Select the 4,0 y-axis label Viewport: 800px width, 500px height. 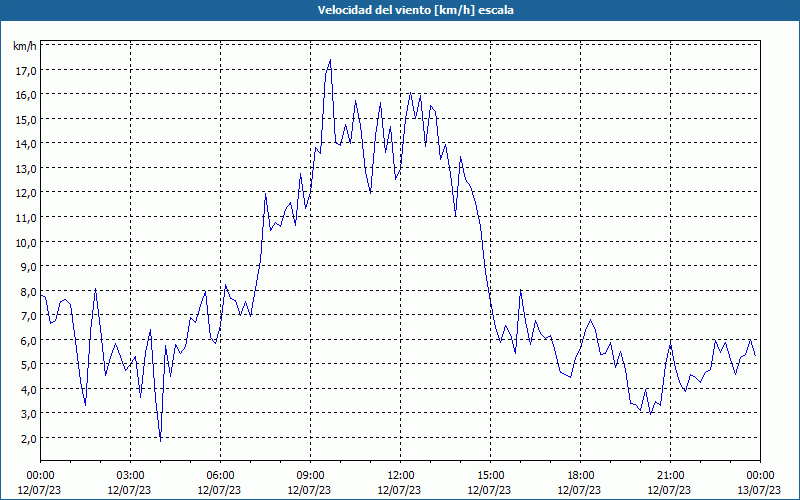pyautogui.click(x=28, y=390)
